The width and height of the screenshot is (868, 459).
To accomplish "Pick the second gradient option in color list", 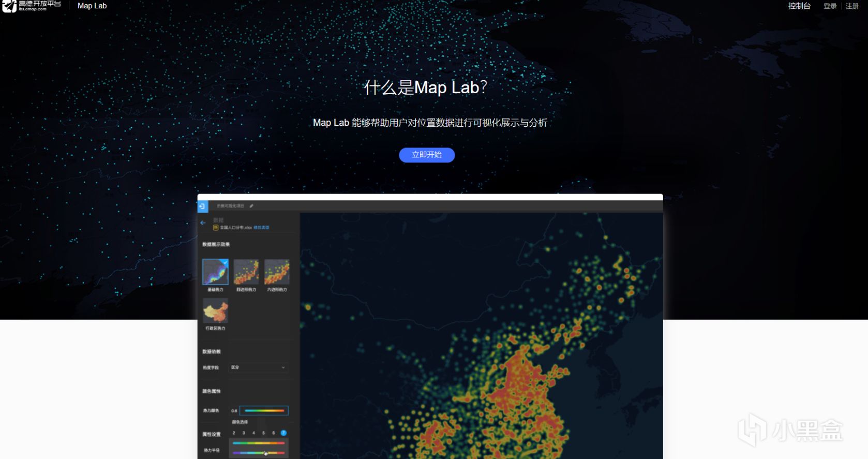I will pos(259,453).
